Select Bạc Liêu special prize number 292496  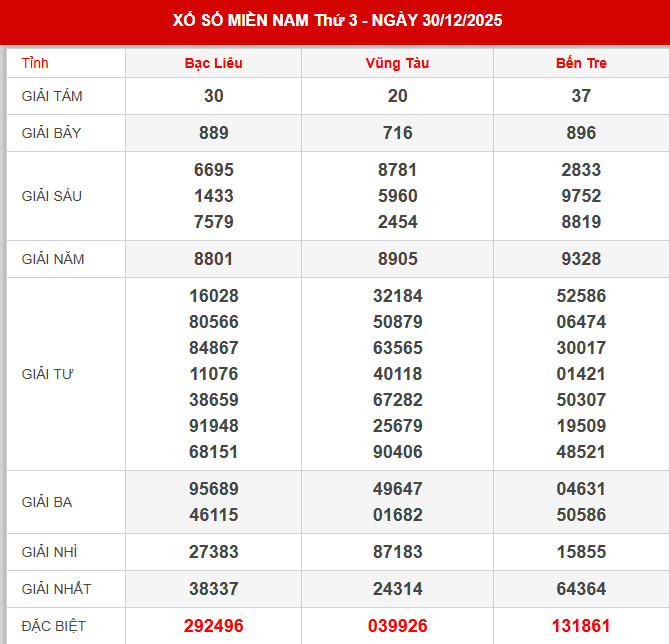click(x=213, y=626)
